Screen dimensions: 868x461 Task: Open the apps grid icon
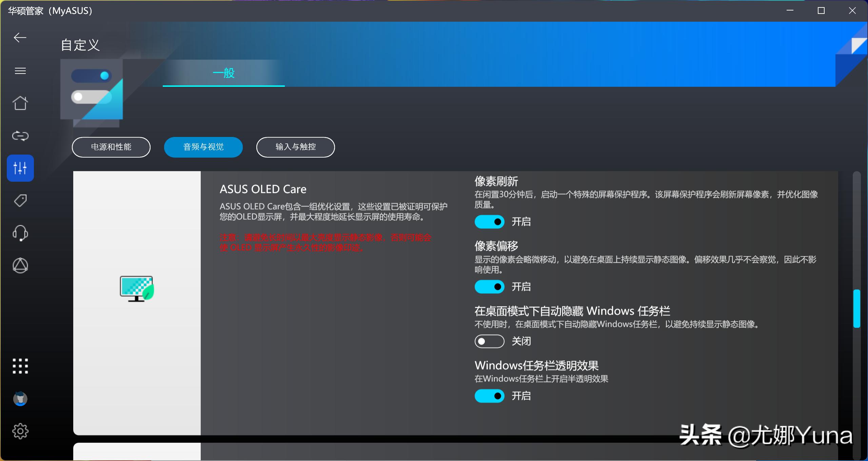pyautogui.click(x=20, y=366)
